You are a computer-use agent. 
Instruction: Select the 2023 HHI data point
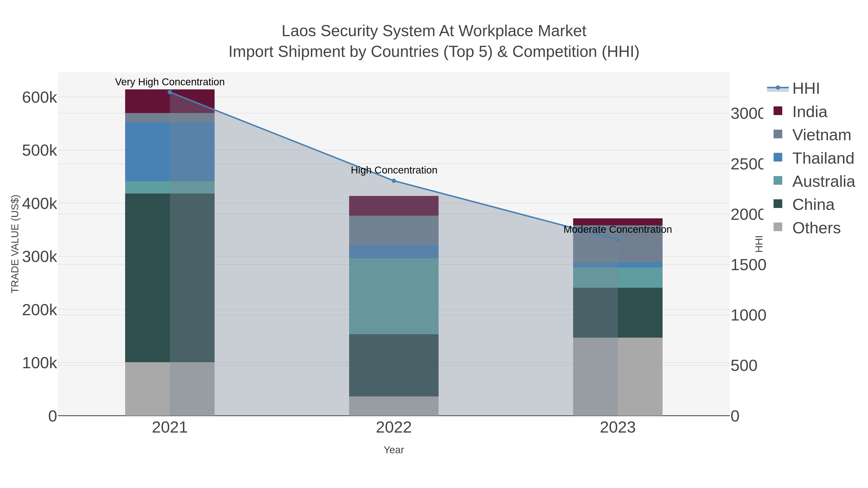pos(618,240)
